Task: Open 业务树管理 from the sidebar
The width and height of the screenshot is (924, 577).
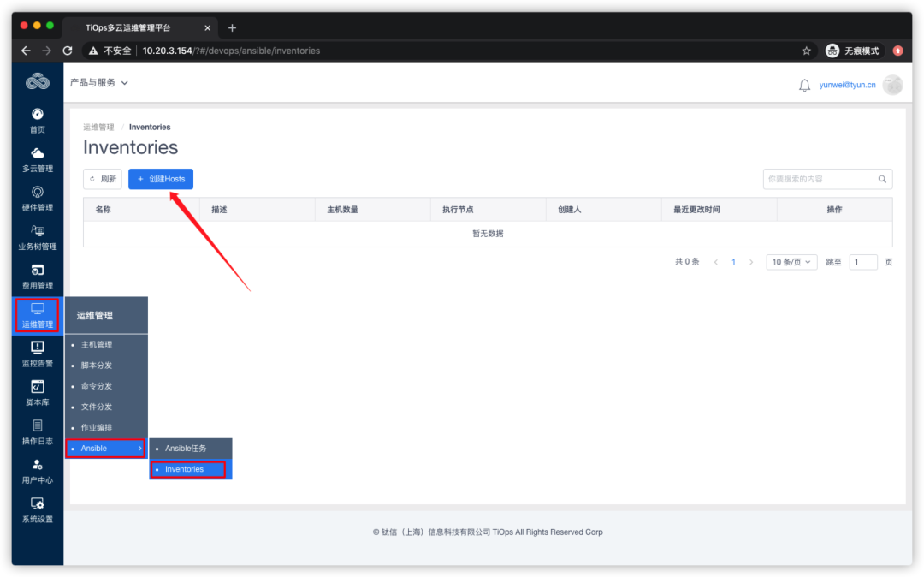Action: click(x=37, y=235)
